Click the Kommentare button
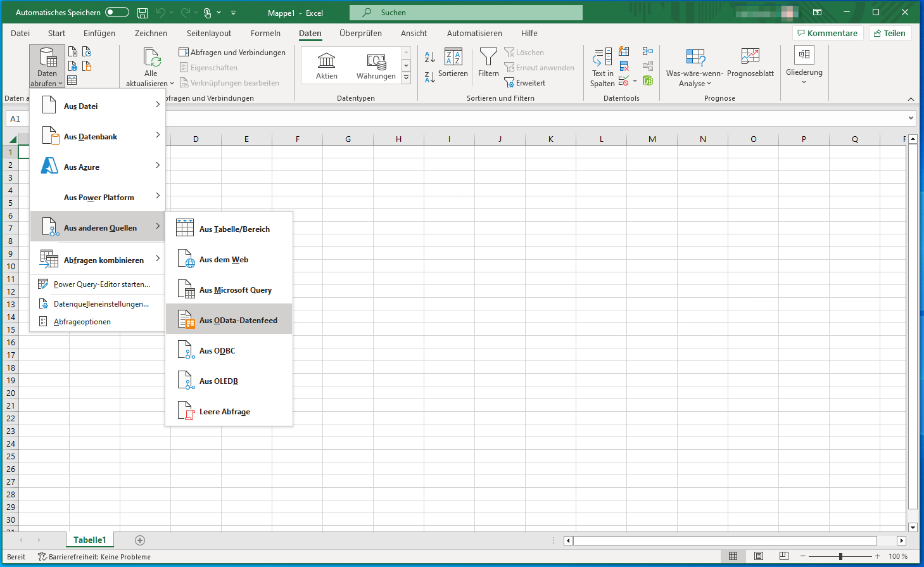Image resolution: width=924 pixels, height=567 pixels. pos(827,34)
